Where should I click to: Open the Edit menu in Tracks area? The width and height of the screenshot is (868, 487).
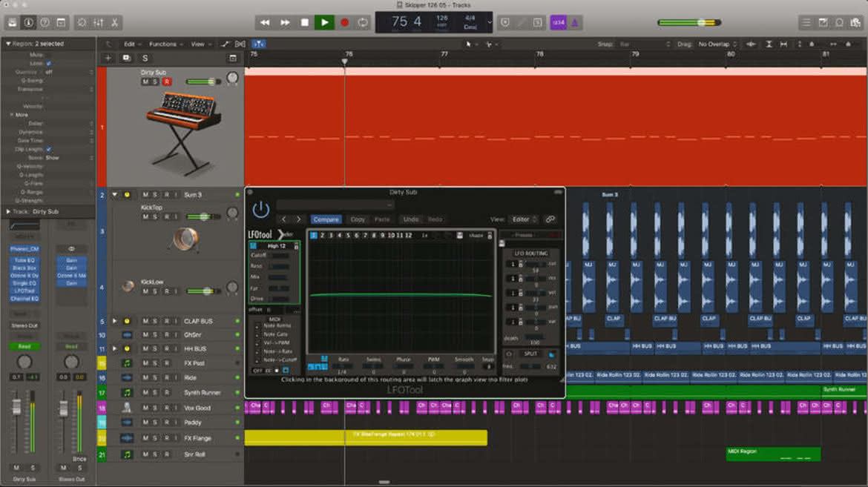pyautogui.click(x=132, y=44)
